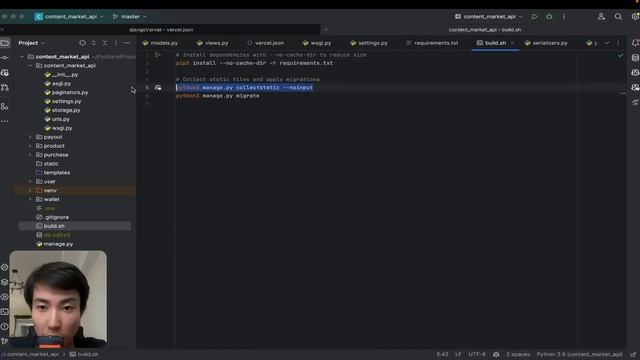Collapse the content_market_api subfolder

pyautogui.click(x=30, y=66)
